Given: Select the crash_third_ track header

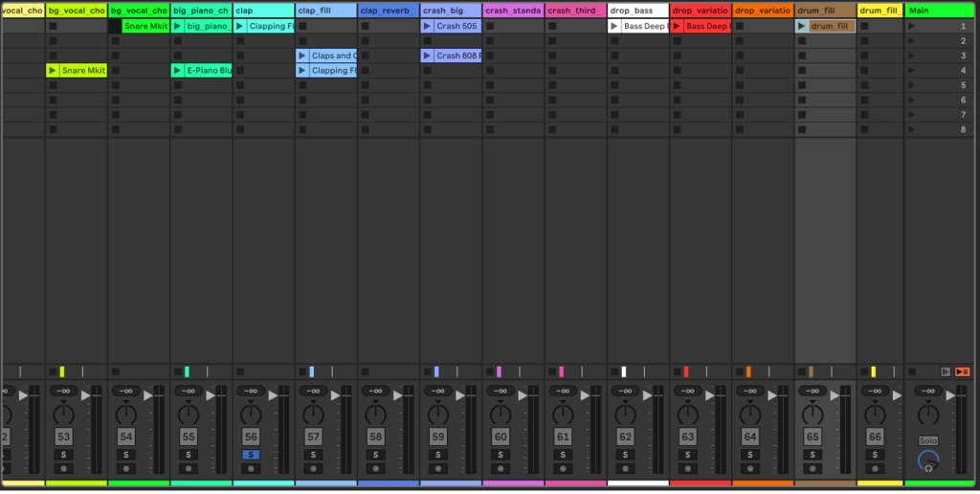Looking at the screenshot, I should [575, 11].
